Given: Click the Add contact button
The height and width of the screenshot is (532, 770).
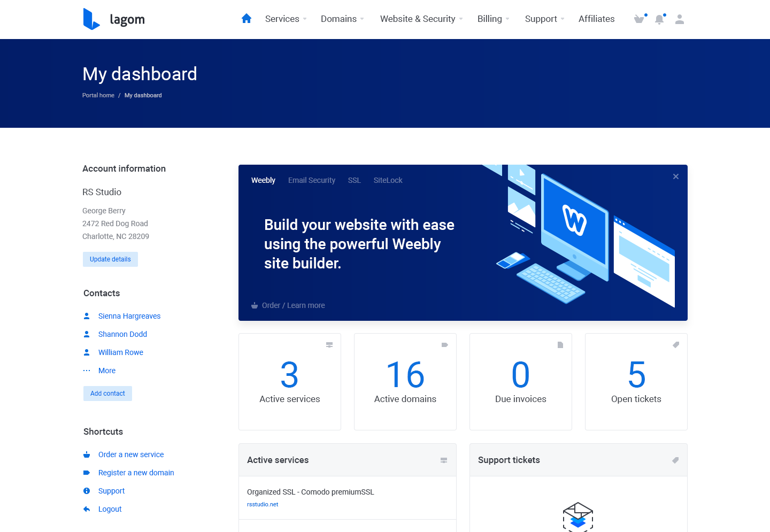Looking at the screenshot, I should click(107, 394).
